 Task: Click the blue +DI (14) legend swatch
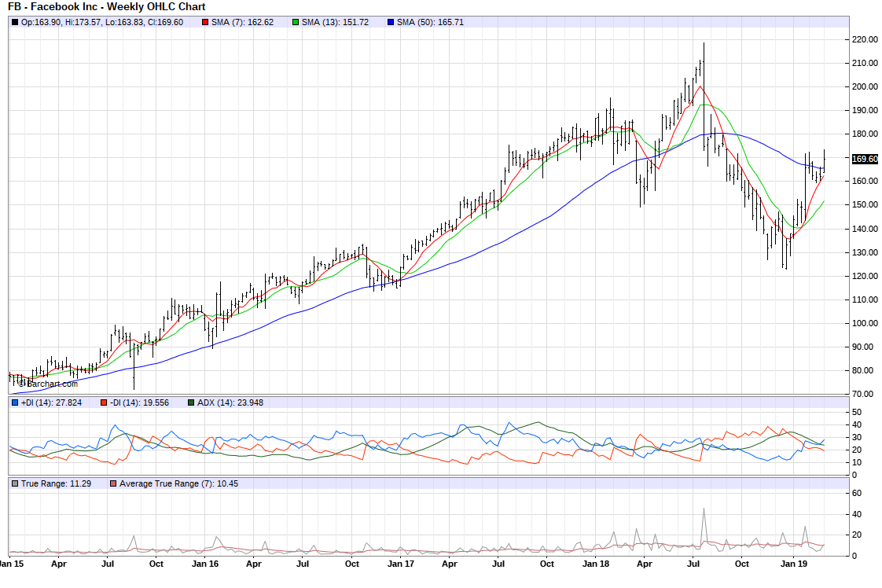click(15, 403)
